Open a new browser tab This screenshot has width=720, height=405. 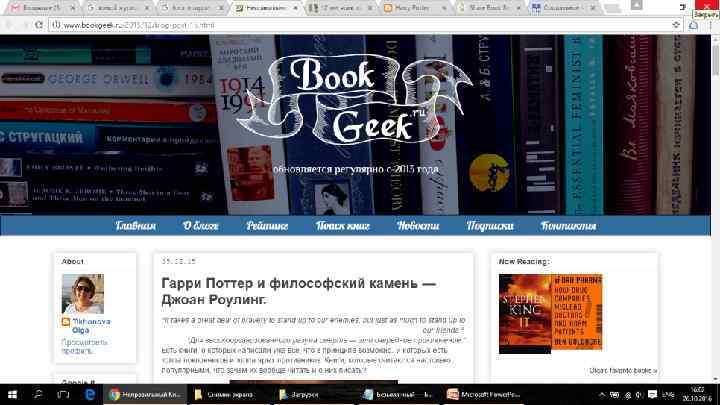pyautogui.click(x=611, y=8)
